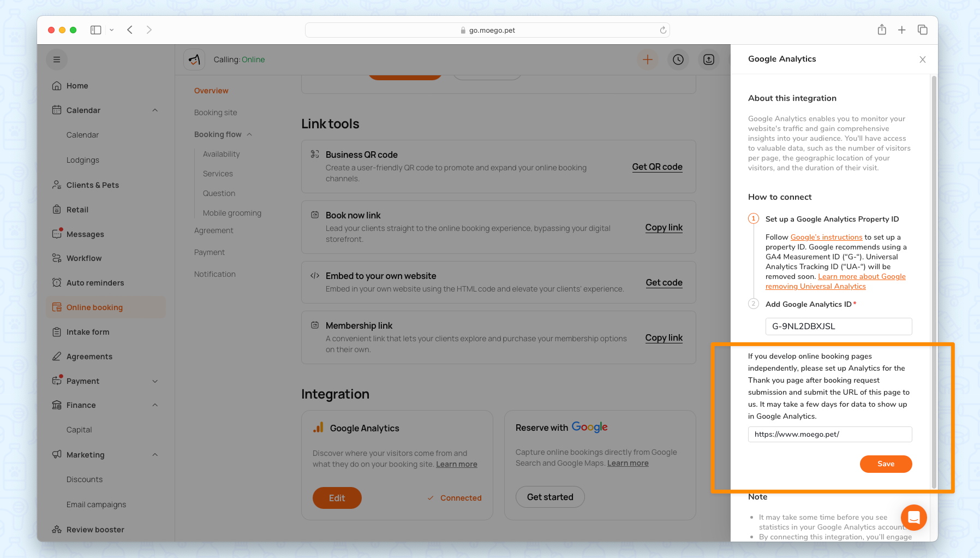Click the Thank you page URL field
Screen dimensions: 980x558
(829, 434)
